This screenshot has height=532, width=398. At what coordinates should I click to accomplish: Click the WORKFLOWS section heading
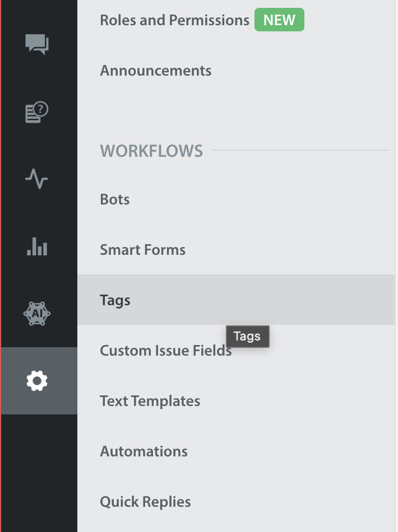pos(151,151)
